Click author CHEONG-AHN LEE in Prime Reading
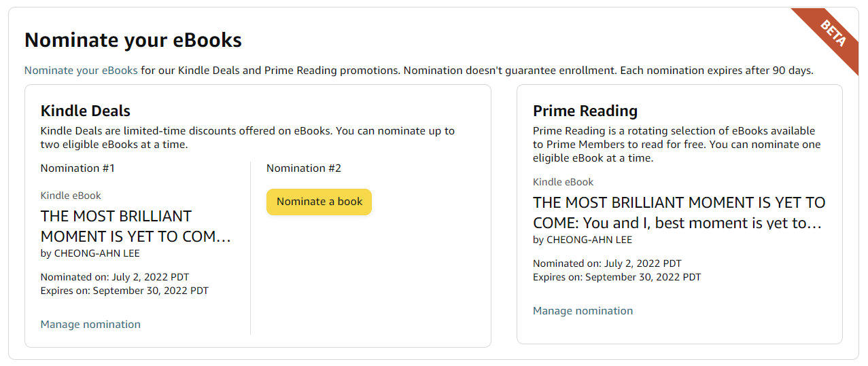The width and height of the screenshot is (868, 366). pos(583,240)
